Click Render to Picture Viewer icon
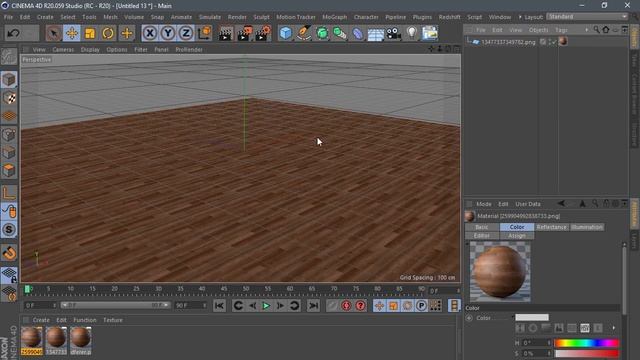 [x=244, y=33]
